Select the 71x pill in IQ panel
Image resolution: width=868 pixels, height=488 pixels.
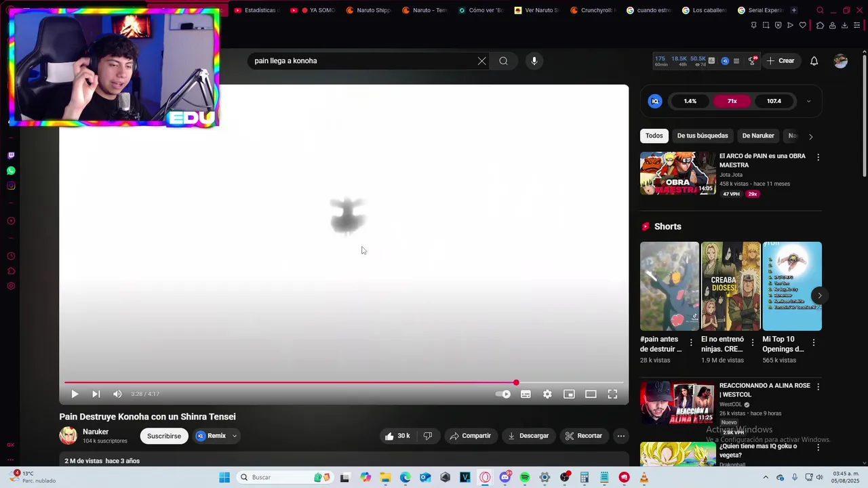tap(732, 101)
